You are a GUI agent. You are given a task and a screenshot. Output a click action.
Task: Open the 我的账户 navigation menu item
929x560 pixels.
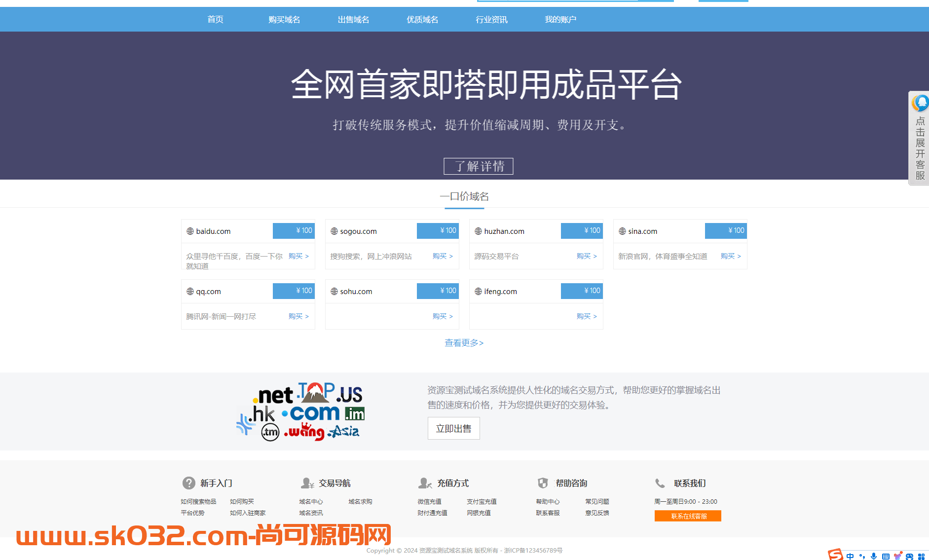point(560,19)
